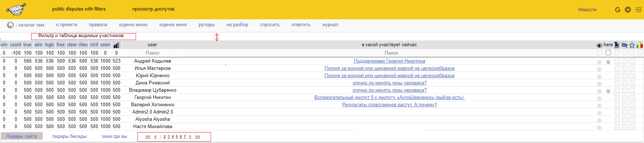Check the star-column box for Настя Михайлова

[x=632, y=127]
